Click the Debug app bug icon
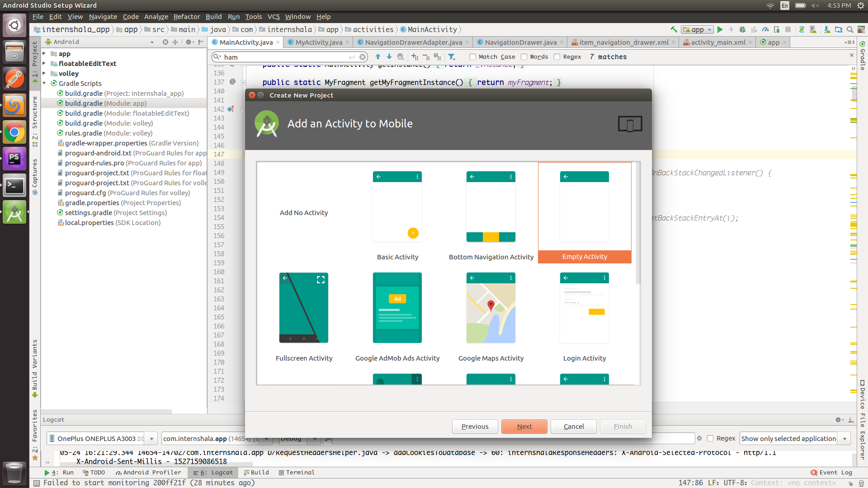 click(x=742, y=29)
